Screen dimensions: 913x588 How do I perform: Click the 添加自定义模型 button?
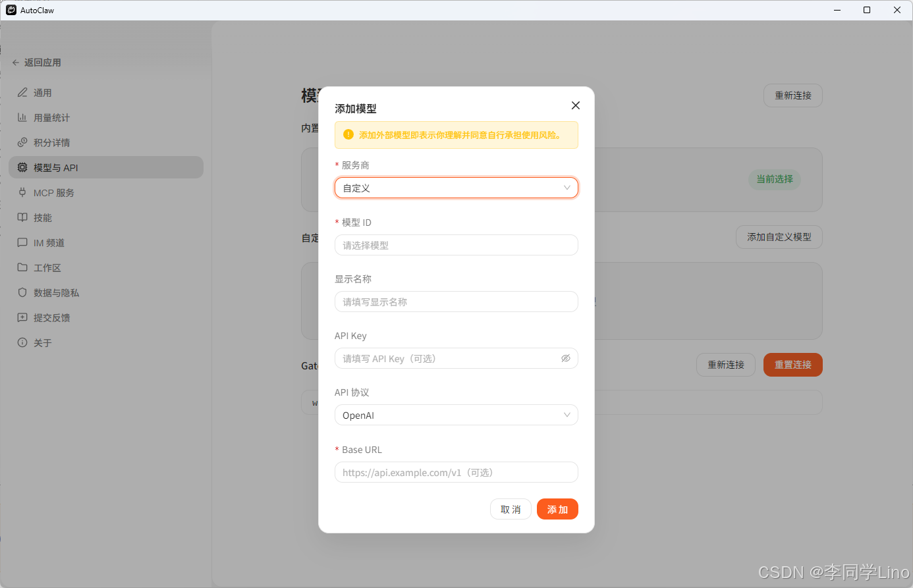(x=779, y=237)
